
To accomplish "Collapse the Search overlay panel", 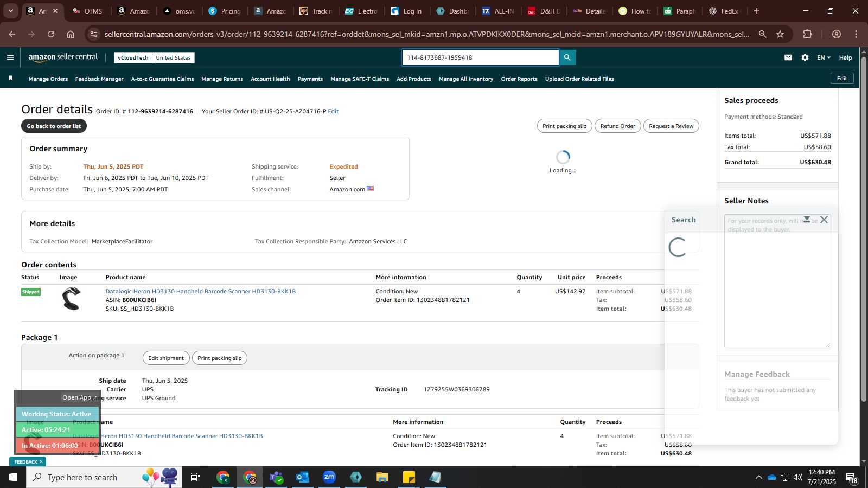I will coord(807,220).
